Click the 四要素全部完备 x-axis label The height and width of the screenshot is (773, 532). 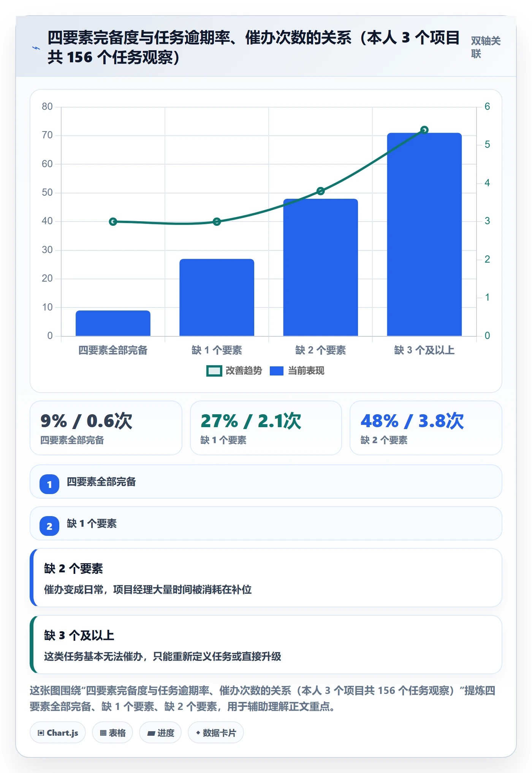point(113,350)
